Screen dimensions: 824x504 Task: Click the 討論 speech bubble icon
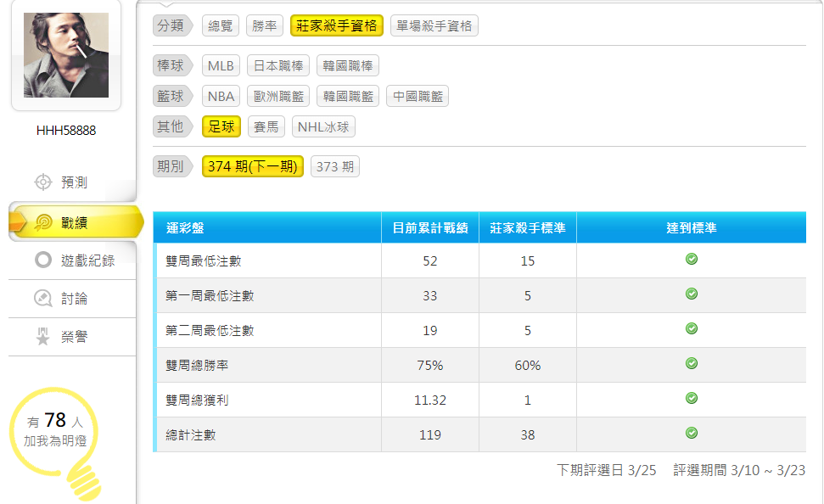42,299
